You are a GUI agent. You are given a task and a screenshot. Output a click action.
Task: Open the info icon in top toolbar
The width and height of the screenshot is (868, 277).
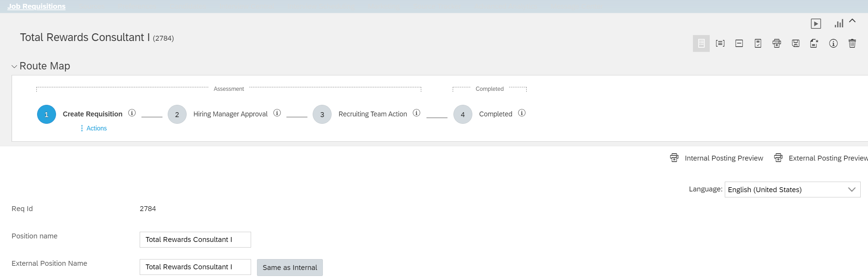coord(833,43)
